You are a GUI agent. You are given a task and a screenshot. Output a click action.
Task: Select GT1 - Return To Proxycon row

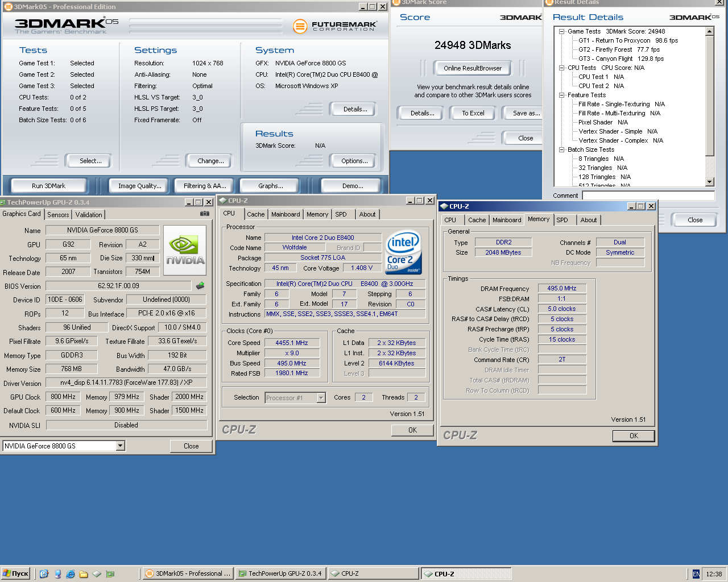click(628, 40)
